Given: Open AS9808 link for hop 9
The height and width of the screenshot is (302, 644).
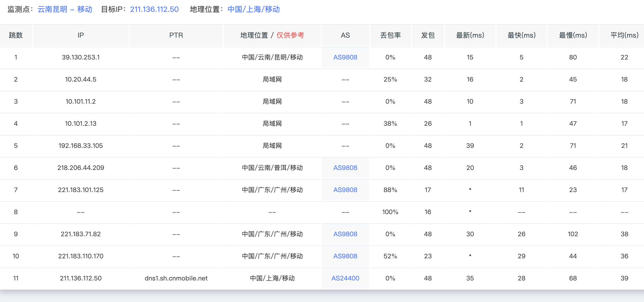Looking at the screenshot, I should click(345, 234).
